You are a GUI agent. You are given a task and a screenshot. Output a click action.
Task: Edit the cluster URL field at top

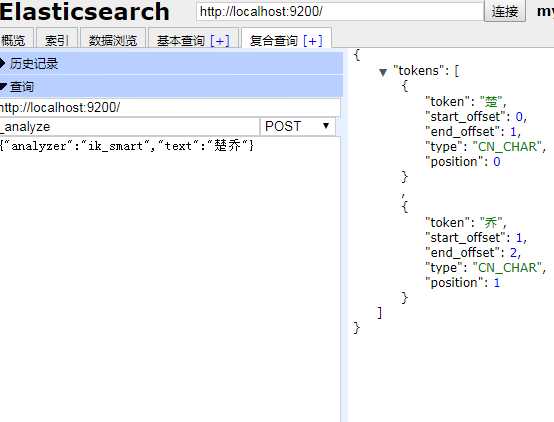click(x=340, y=11)
